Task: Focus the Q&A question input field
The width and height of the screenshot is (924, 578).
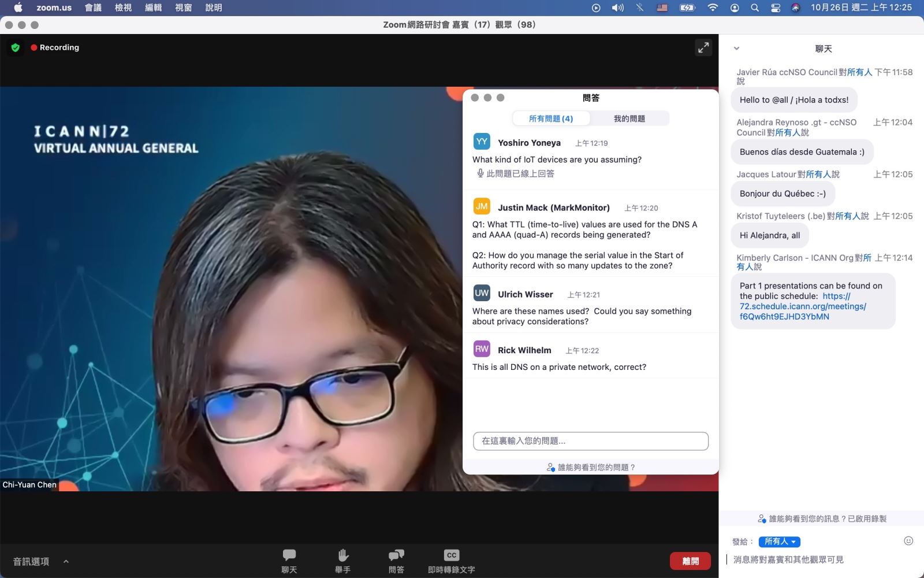Action: click(591, 441)
